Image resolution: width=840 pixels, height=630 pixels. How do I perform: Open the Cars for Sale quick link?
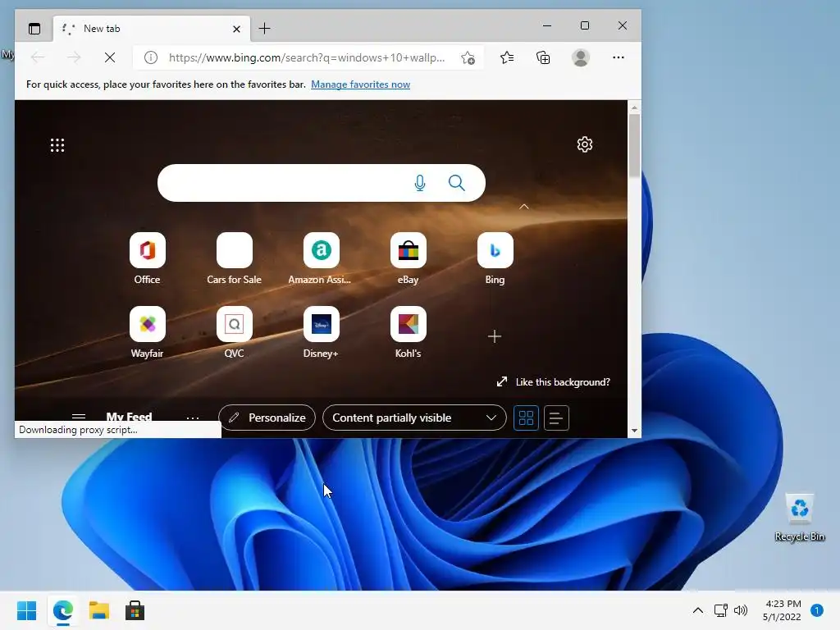234,258
